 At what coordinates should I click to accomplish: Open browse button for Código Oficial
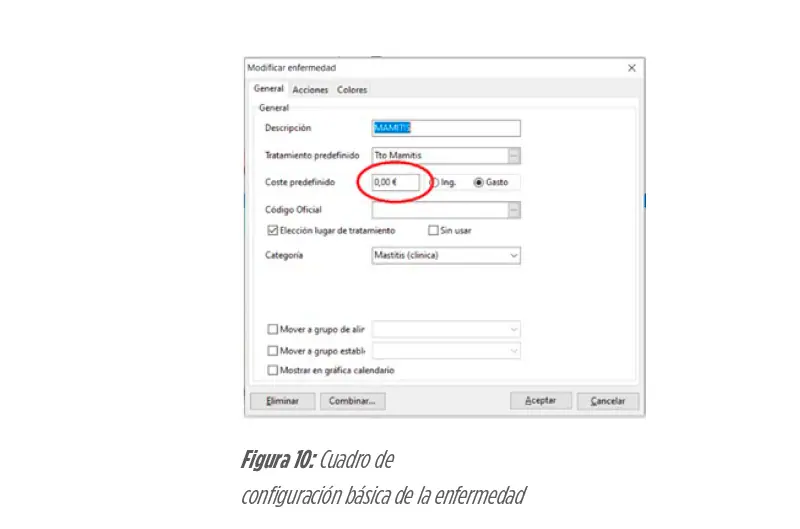[x=514, y=210]
